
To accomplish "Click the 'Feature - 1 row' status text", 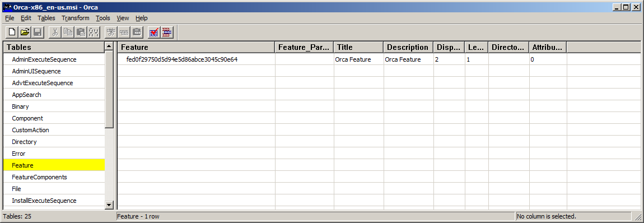I will 138,216.
